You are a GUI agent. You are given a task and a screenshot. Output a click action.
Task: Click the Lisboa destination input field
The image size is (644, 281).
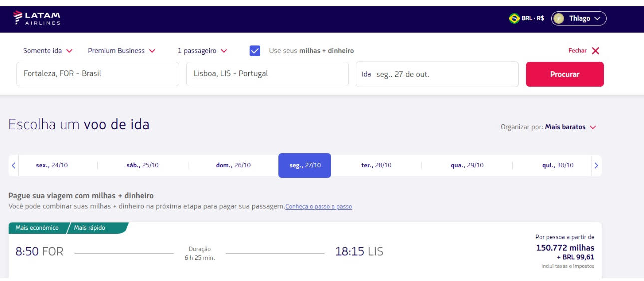tap(268, 74)
